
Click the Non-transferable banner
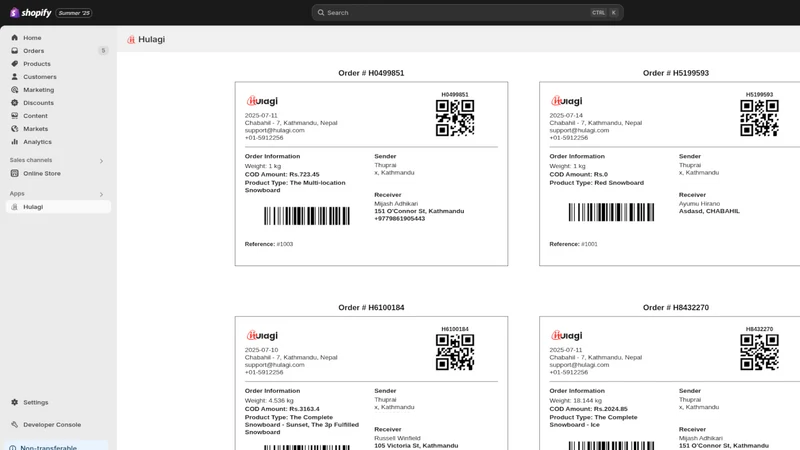pos(57,446)
